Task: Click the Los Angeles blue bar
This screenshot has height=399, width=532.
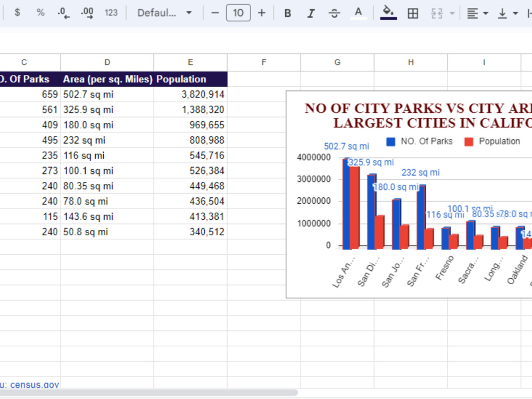Action: pos(346,204)
